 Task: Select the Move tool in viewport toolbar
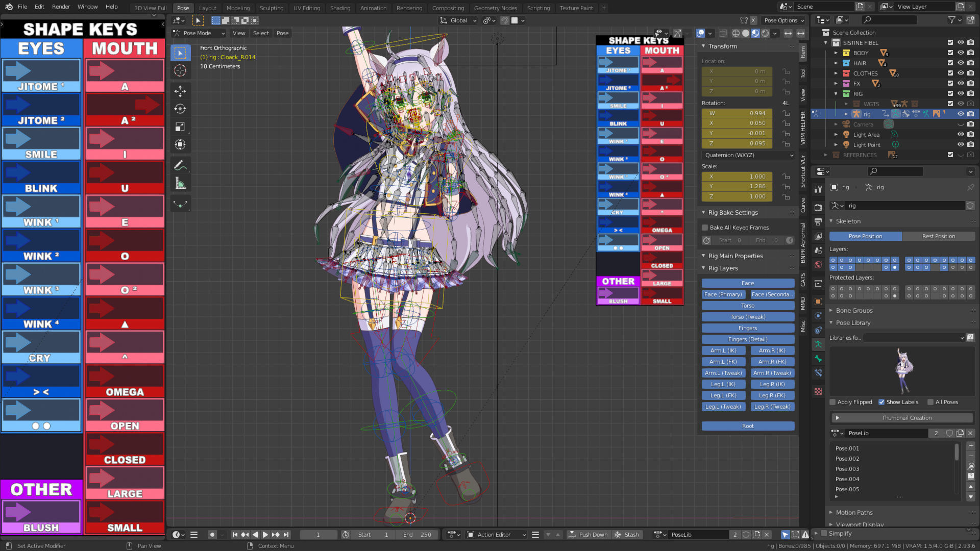pos(180,91)
